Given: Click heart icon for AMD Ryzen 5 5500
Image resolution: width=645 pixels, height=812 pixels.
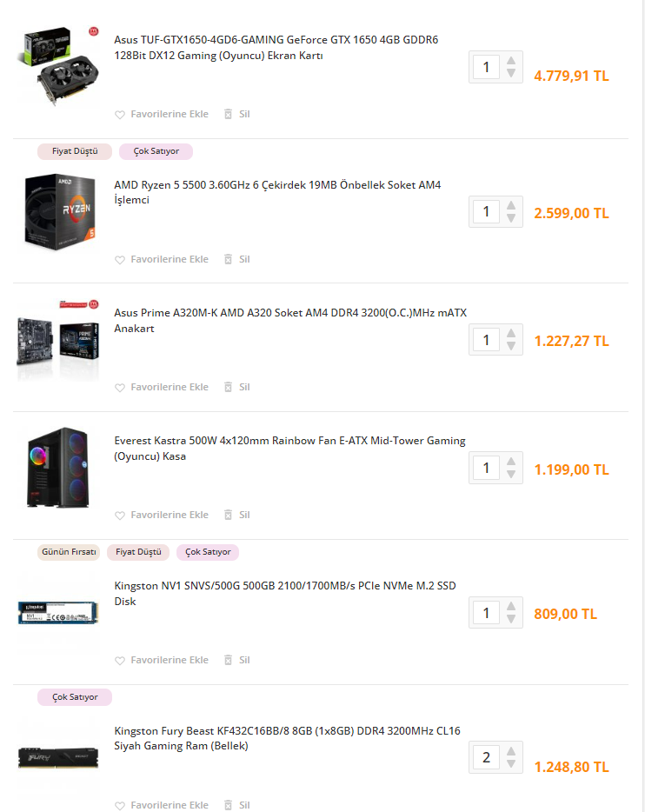Looking at the screenshot, I should point(120,259).
